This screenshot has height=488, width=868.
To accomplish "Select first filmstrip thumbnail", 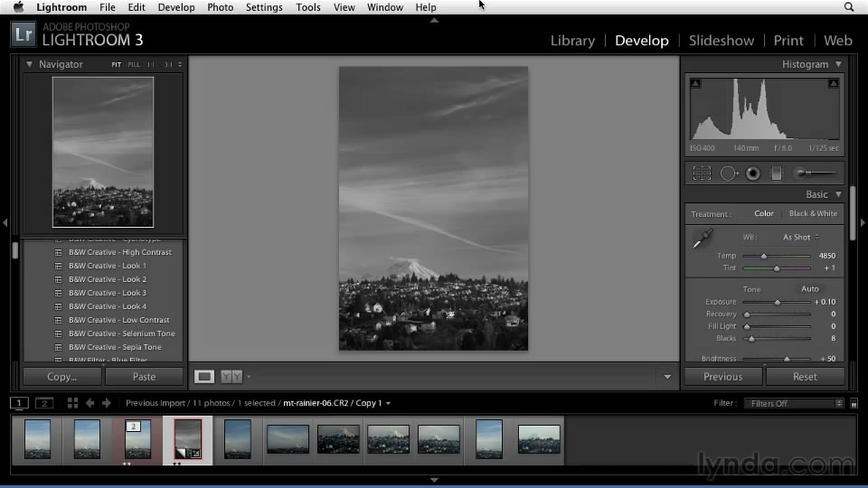I will [x=37, y=439].
